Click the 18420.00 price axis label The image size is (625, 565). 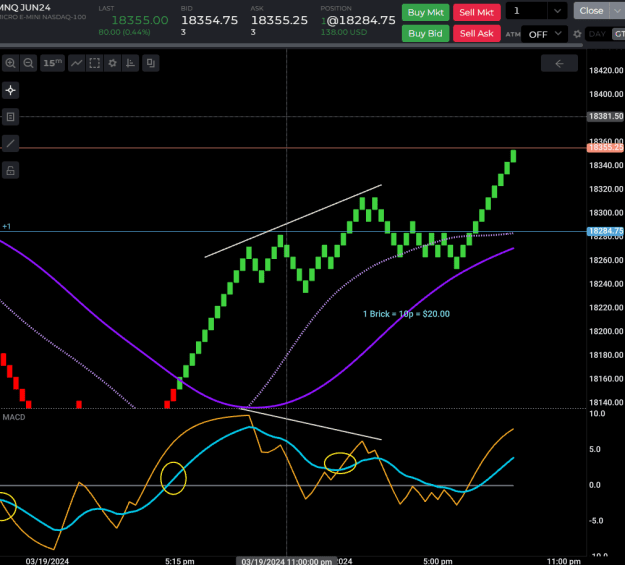pyautogui.click(x=606, y=71)
